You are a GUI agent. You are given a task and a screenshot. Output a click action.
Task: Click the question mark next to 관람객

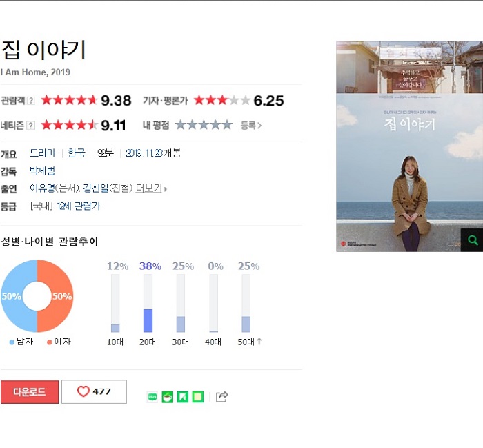pyautogui.click(x=31, y=101)
